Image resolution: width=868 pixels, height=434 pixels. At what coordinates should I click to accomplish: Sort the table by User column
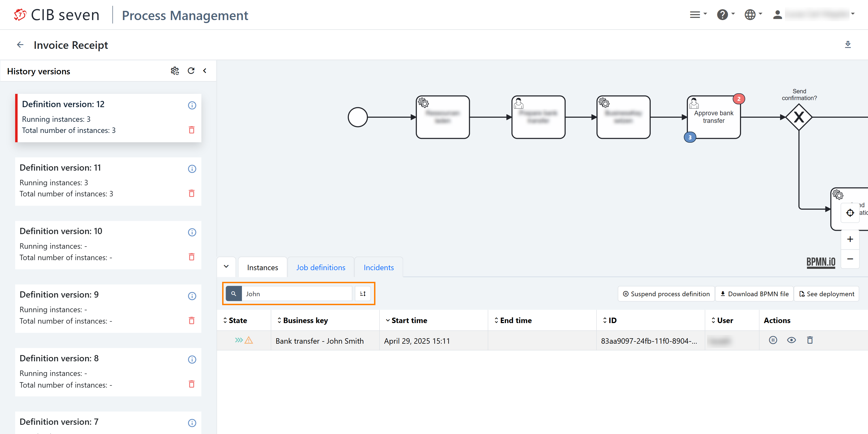point(722,320)
